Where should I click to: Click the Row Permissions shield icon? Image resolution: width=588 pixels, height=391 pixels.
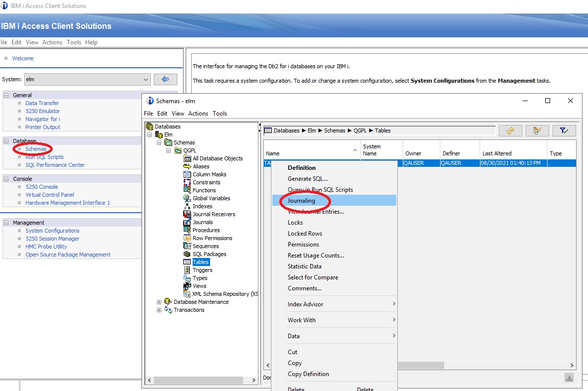(x=187, y=238)
